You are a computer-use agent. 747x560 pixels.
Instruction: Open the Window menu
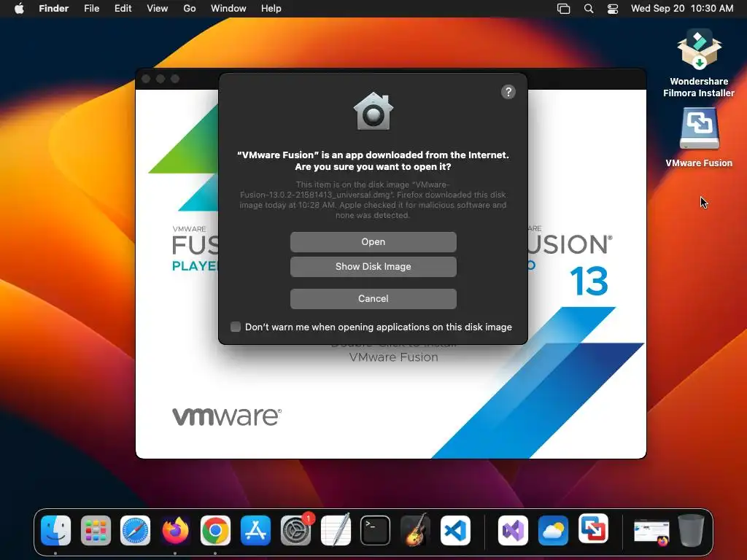(x=228, y=9)
